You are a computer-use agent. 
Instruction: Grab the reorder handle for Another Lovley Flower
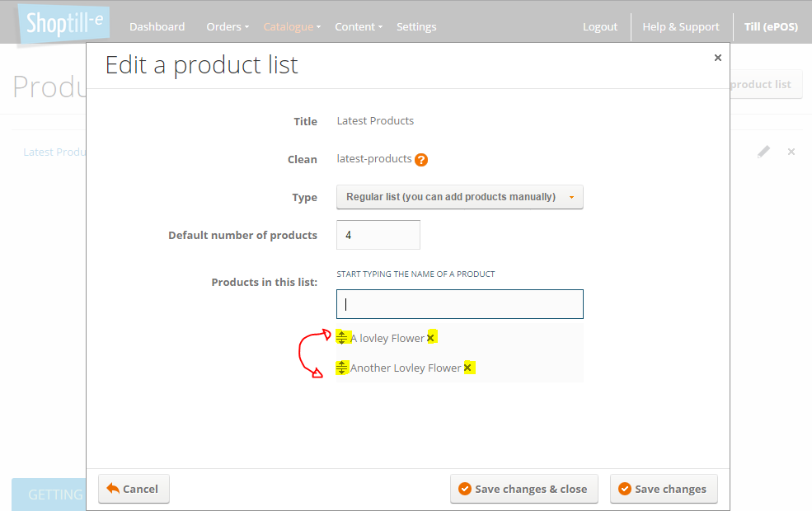342,368
